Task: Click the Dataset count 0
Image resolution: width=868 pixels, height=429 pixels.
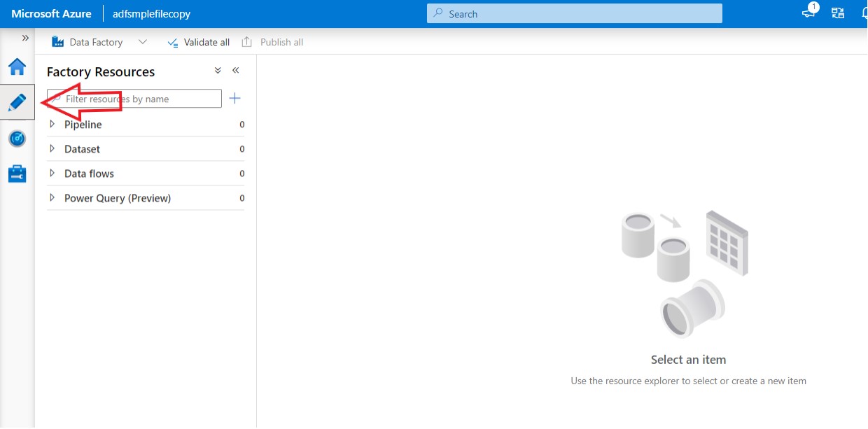Action: click(242, 149)
